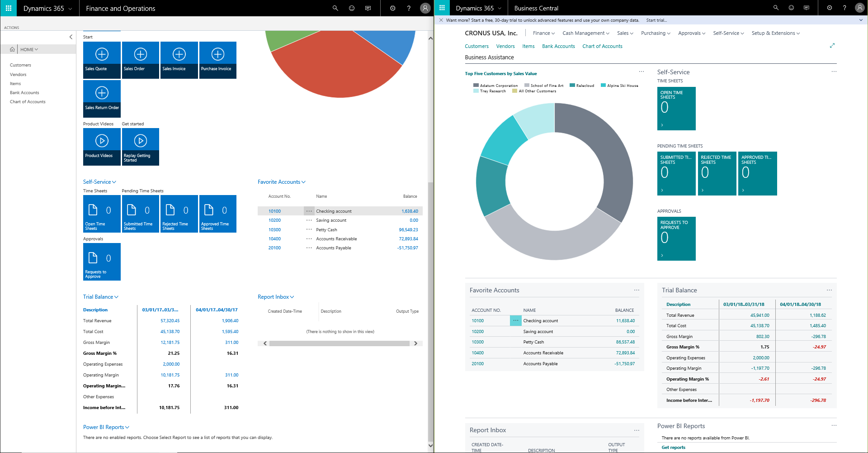The image size is (868, 453).
Task: Expand the Trial Balance section in left window
Action: 116,297
